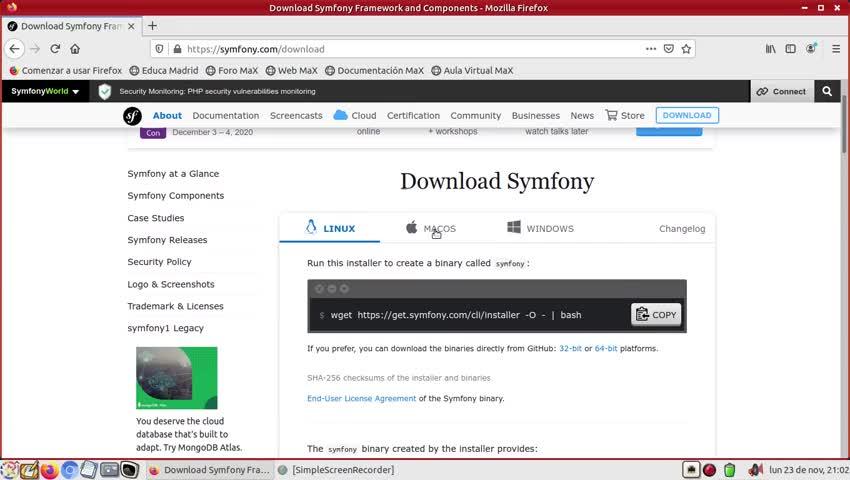This screenshot has width=850, height=480.
Task: Reload the current page
Action: [x=55, y=49]
